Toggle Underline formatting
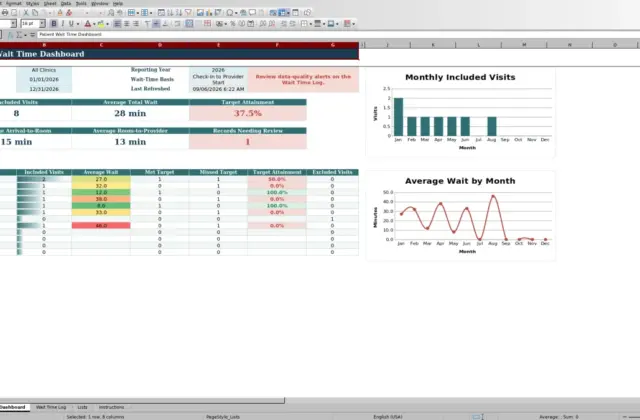The height and width of the screenshot is (420, 640). coord(71,24)
